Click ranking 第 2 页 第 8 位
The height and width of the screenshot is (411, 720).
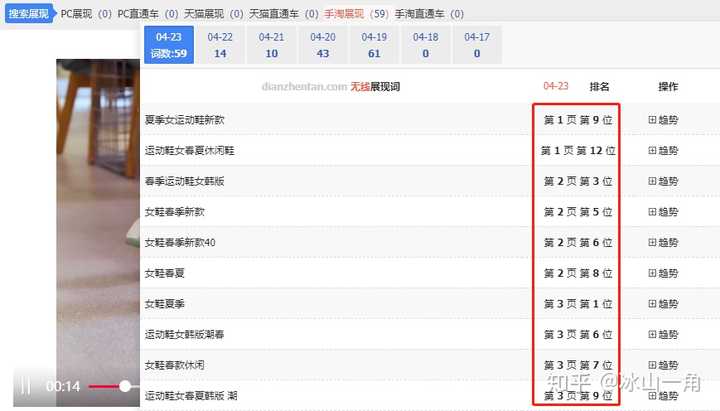(578, 273)
